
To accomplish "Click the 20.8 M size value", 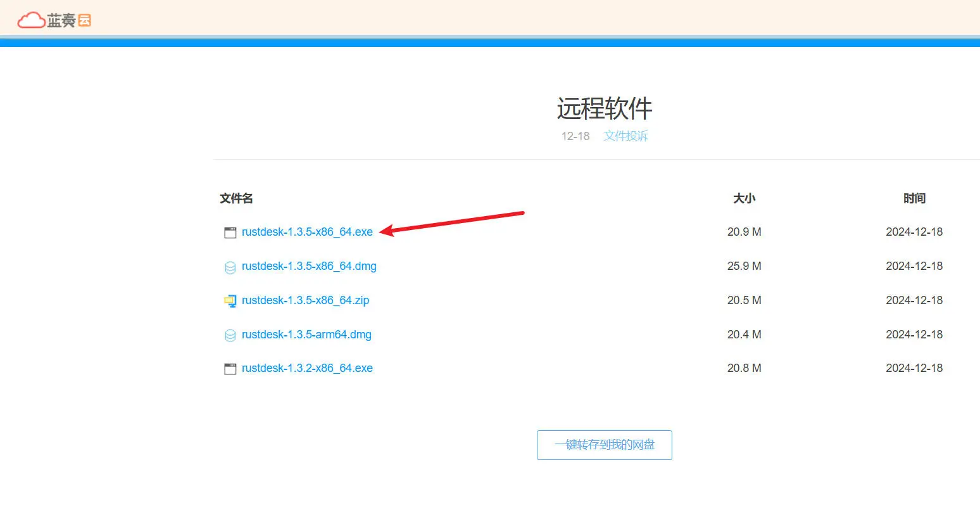I will coord(744,368).
